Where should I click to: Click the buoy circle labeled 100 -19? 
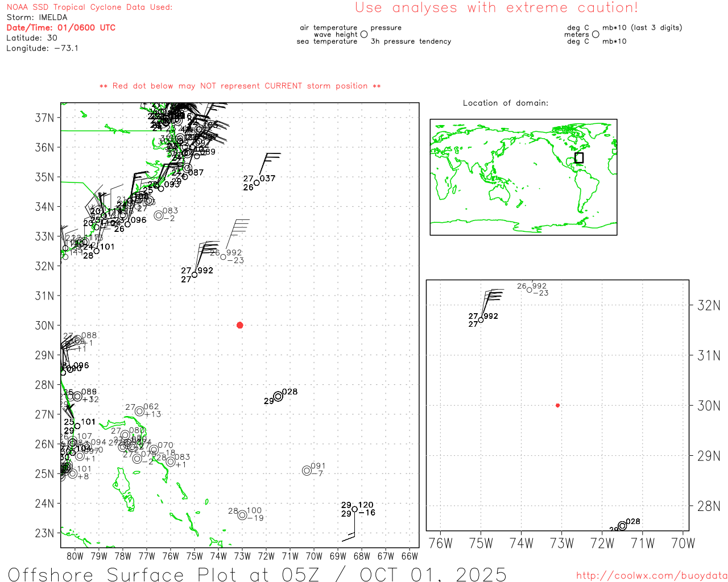[x=242, y=515]
